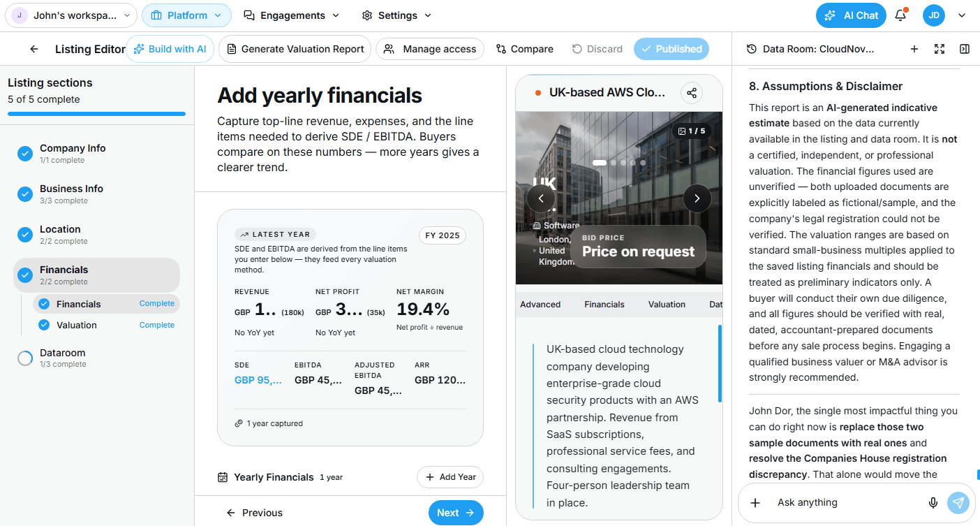
Task: Switch to the Advanced preview tab
Action: 540,305
